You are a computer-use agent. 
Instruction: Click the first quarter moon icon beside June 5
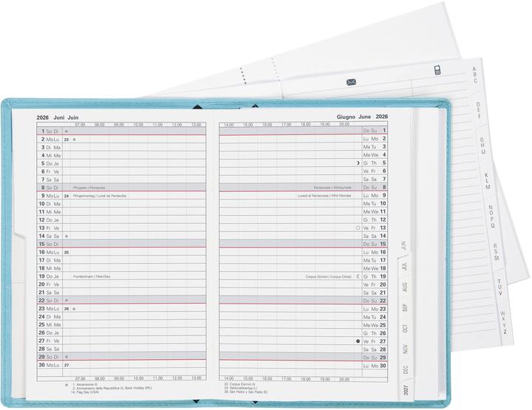coord(358,163)
